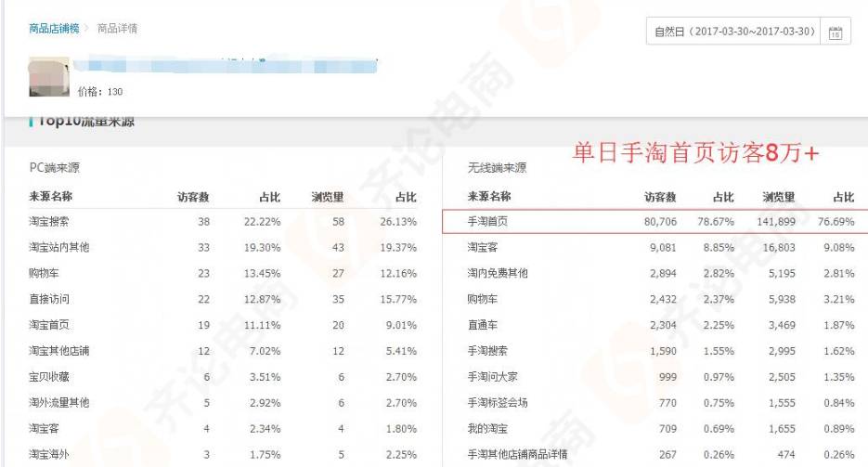Click the page view value 16,803
The image size is (868, 467).
pyautogui.click(x=779, y=247)
